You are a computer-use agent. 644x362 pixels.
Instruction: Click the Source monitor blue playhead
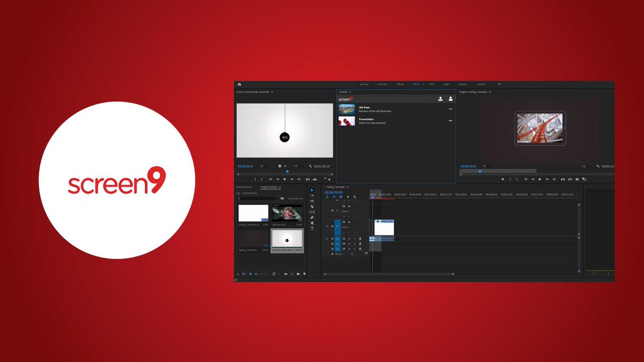[x=288, y=172]
